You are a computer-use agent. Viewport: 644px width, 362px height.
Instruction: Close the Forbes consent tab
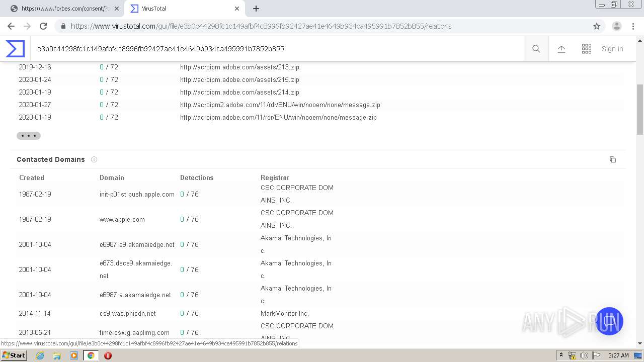[x=117, y=9]
